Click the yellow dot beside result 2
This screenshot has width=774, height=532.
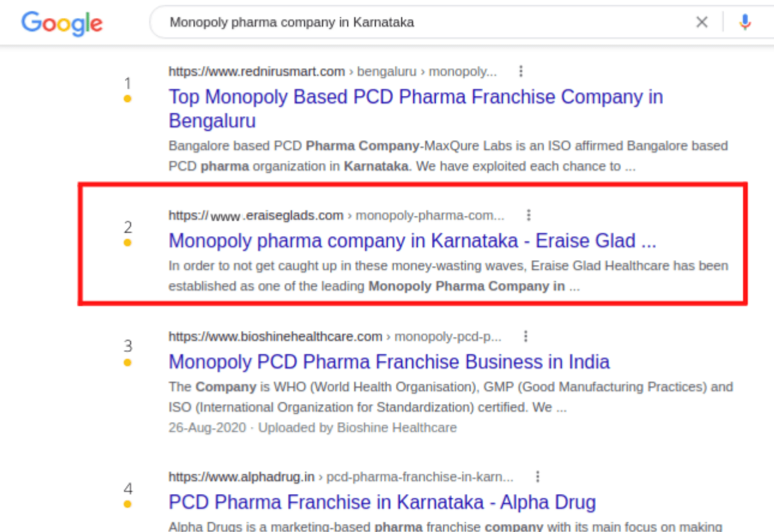(127, 242)
